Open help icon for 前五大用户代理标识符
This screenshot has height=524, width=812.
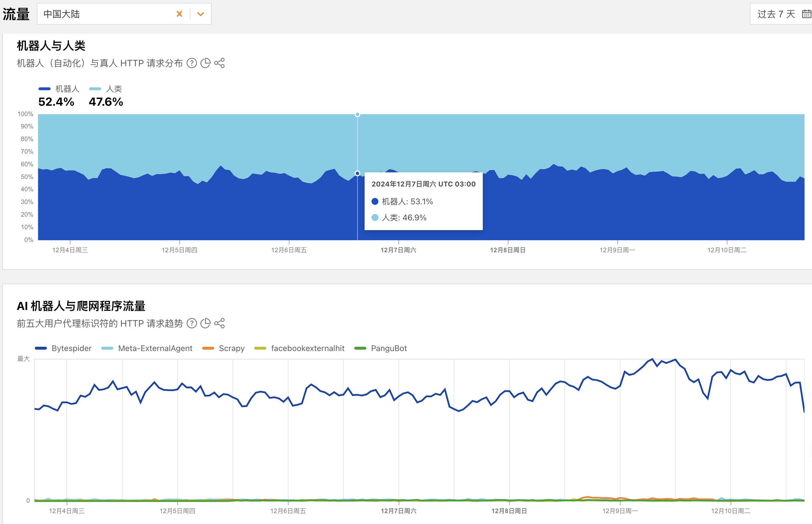coord(192,323)
